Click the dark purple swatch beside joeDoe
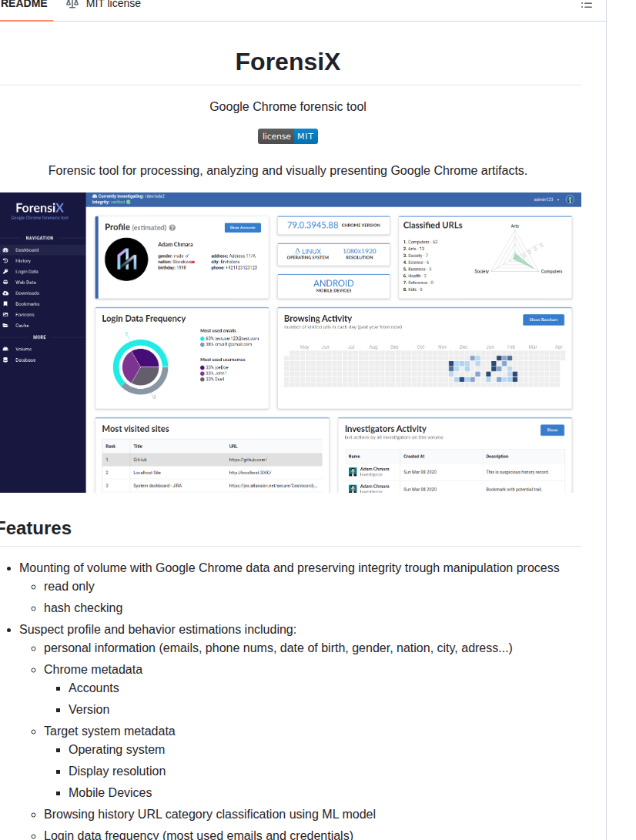636x840 pixels. tap(203, 367)
